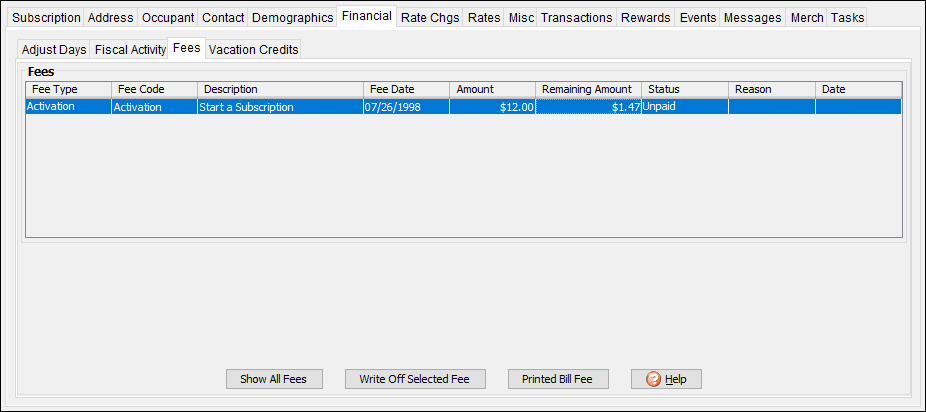Click the Fee Date column header
This screenshot has height=412, width=926.
pyautogui.click(x=405, y=89)
